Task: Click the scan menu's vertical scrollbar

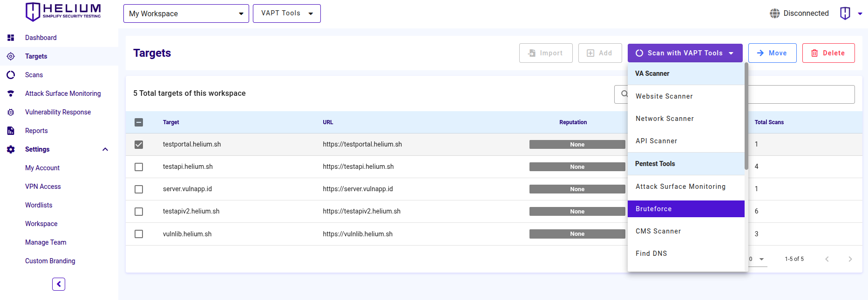Action: point(746,116)
